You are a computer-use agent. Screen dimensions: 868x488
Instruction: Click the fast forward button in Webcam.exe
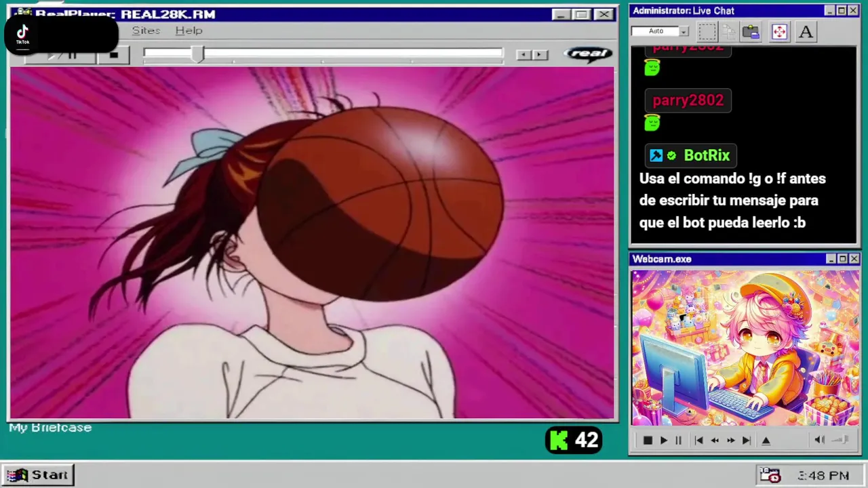click(x=730, y=441)
